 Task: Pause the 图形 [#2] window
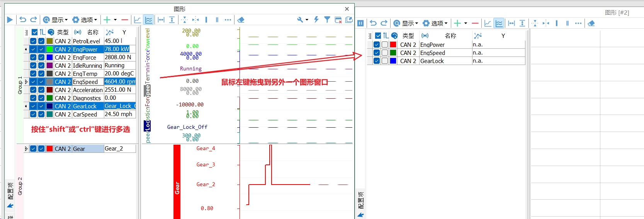(360, 23)
